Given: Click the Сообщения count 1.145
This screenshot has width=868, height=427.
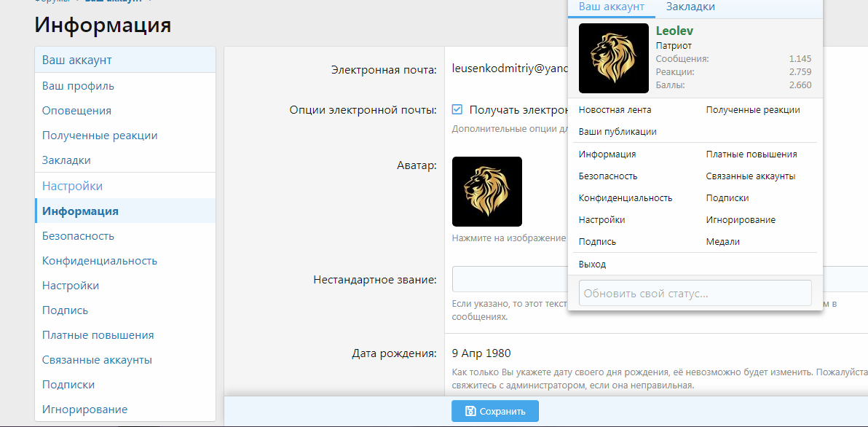Looking at the screenshot, I should pos(800,59).
